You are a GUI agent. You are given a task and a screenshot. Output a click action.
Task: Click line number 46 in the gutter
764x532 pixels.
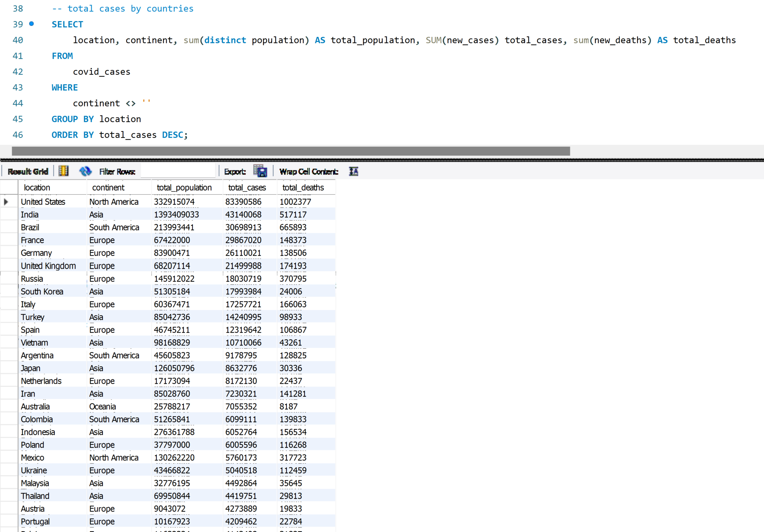(18, 135)
